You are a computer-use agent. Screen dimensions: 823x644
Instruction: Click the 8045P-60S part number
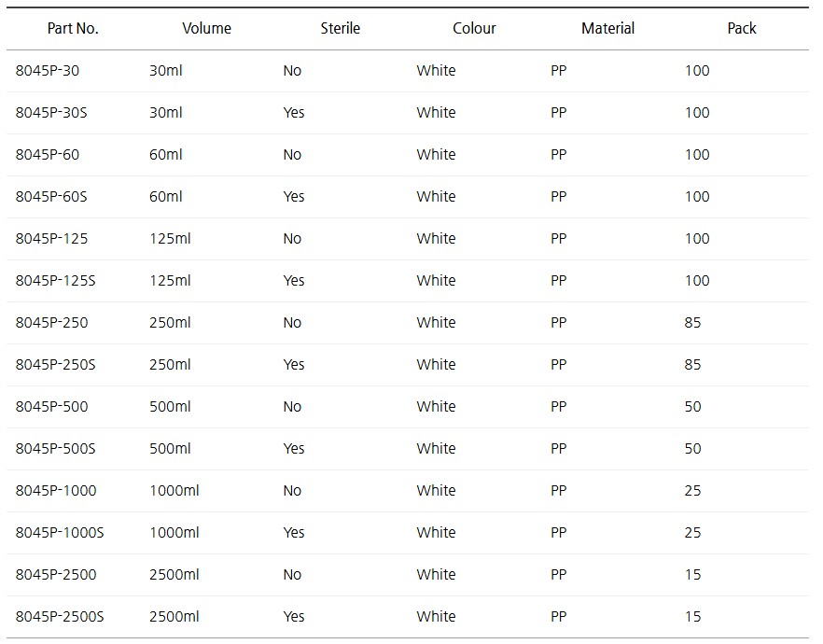coord(51,197)
